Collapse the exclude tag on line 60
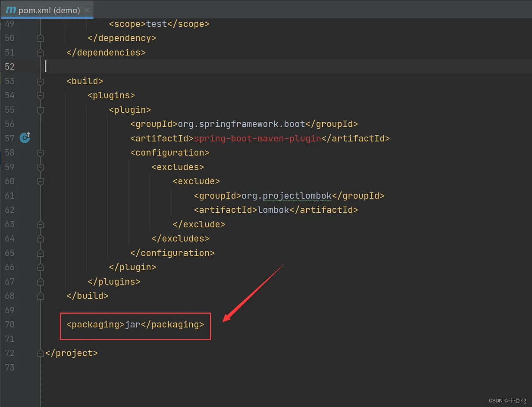532x407 pixels. 41,181
